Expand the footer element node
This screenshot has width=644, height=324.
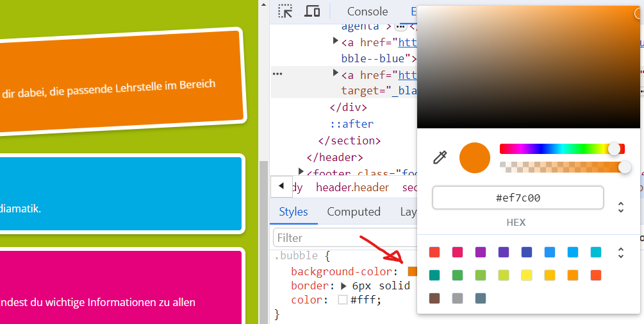(301, 171)
